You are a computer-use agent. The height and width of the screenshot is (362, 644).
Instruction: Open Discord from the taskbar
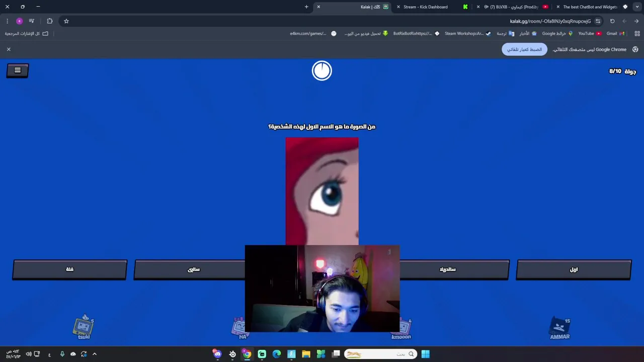(x=217, y=354)
